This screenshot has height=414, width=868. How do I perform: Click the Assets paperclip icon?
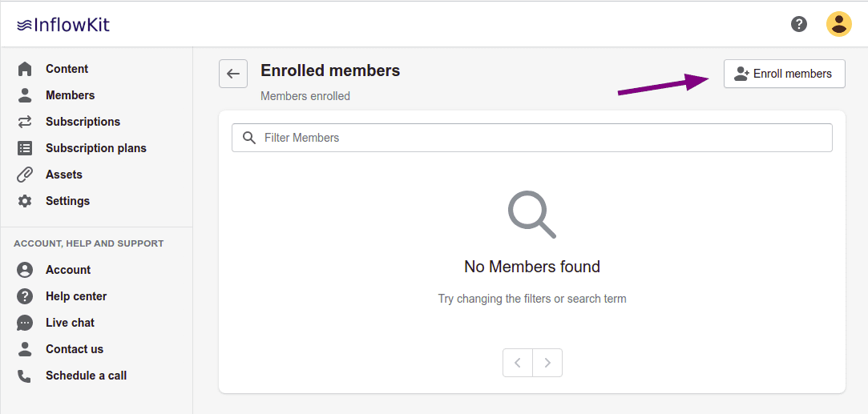[25, 175]
